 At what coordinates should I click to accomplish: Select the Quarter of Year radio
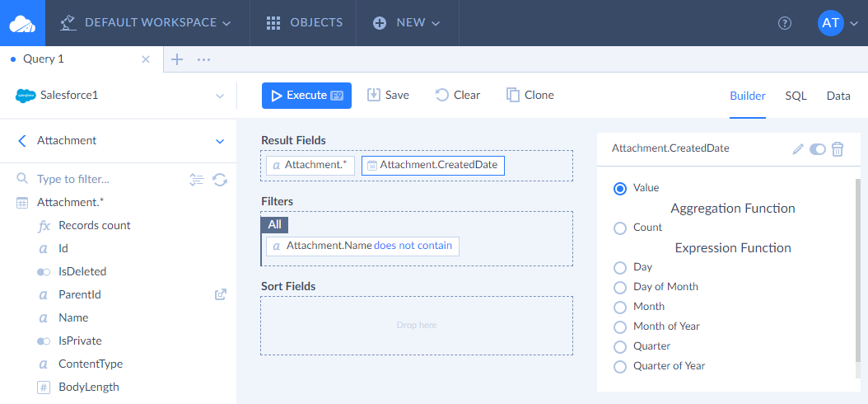[620, 366]
